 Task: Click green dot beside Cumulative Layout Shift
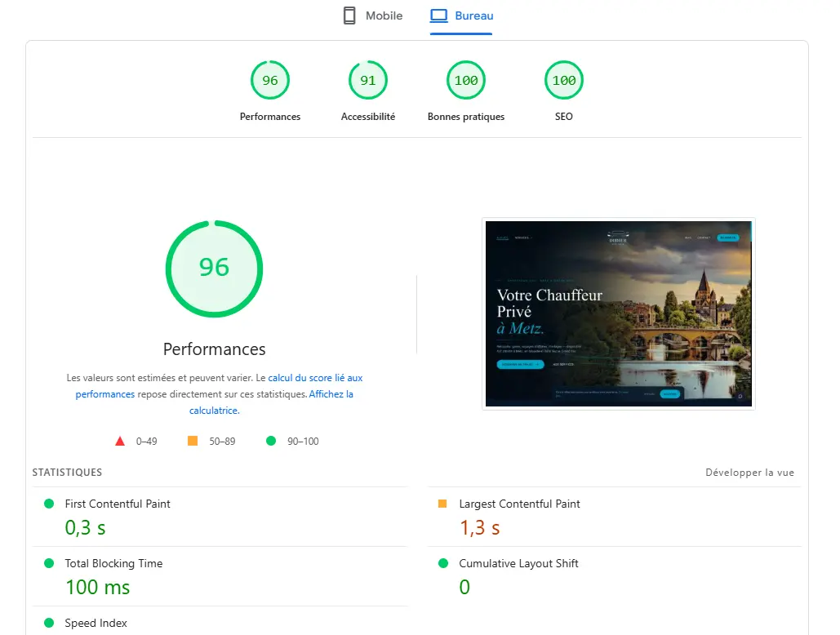pyautogui.click(x=443, y=563)
